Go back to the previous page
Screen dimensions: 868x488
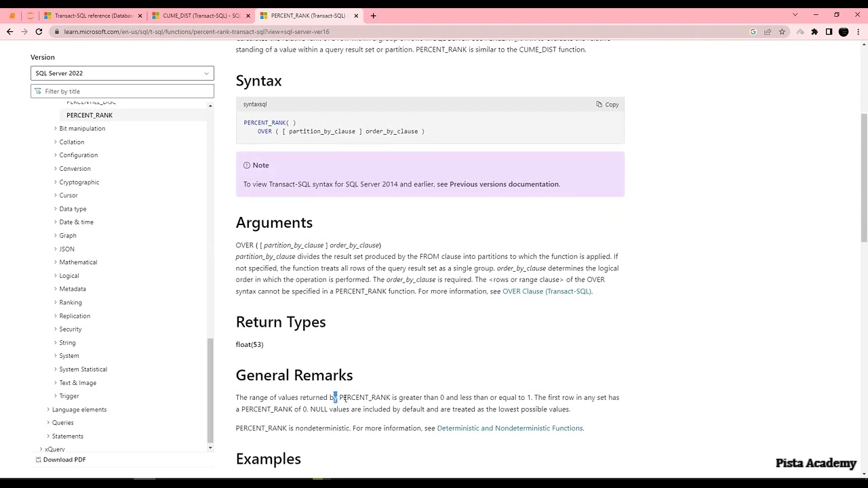pyautogui.click(x=9, y=32)
